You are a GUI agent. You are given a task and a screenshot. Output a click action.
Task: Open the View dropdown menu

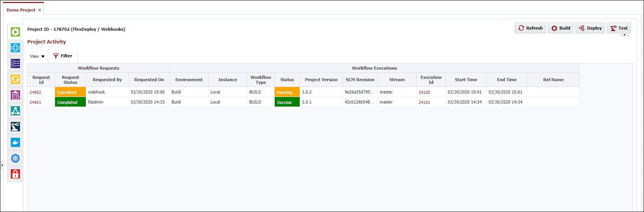(x=37, y=56)
